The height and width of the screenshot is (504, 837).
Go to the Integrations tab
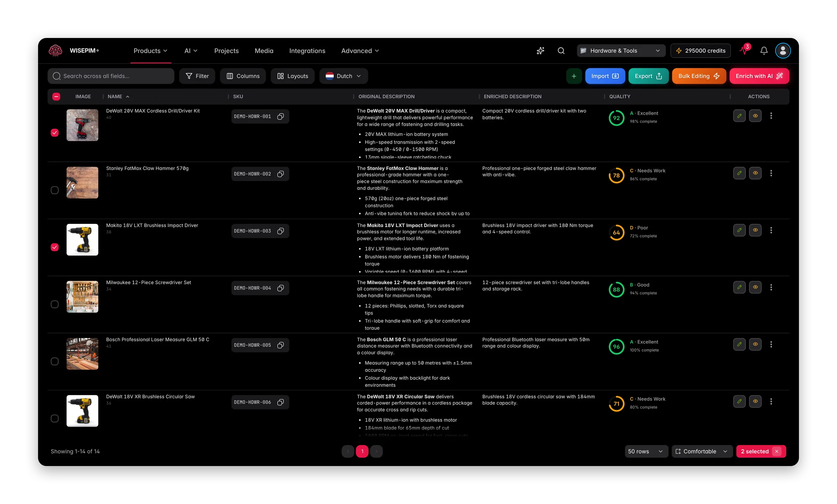(x=307, y=51)
